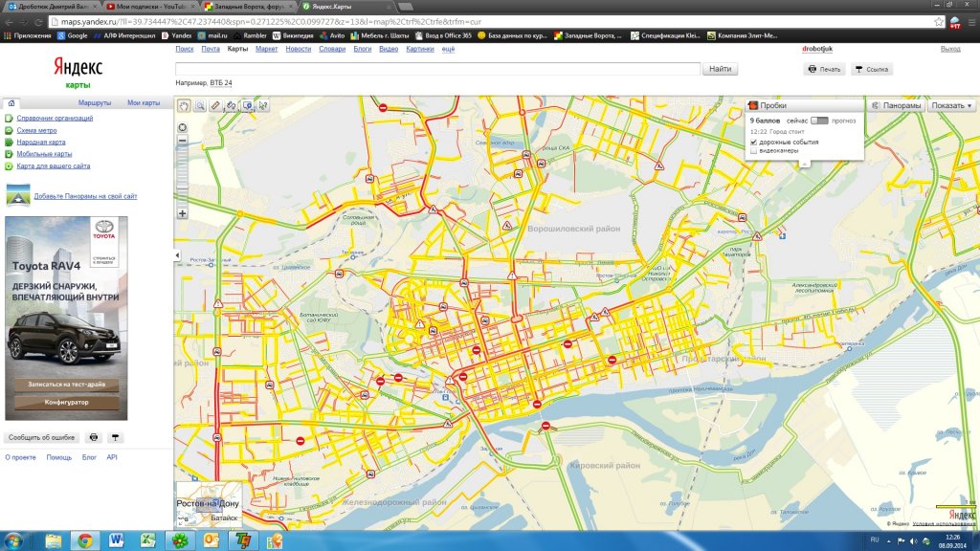Image resolution: width=980 pixels, height=551 pixels.
Task: Click the Найти search button
Action: pyautogui.click(x=720, y=69)
